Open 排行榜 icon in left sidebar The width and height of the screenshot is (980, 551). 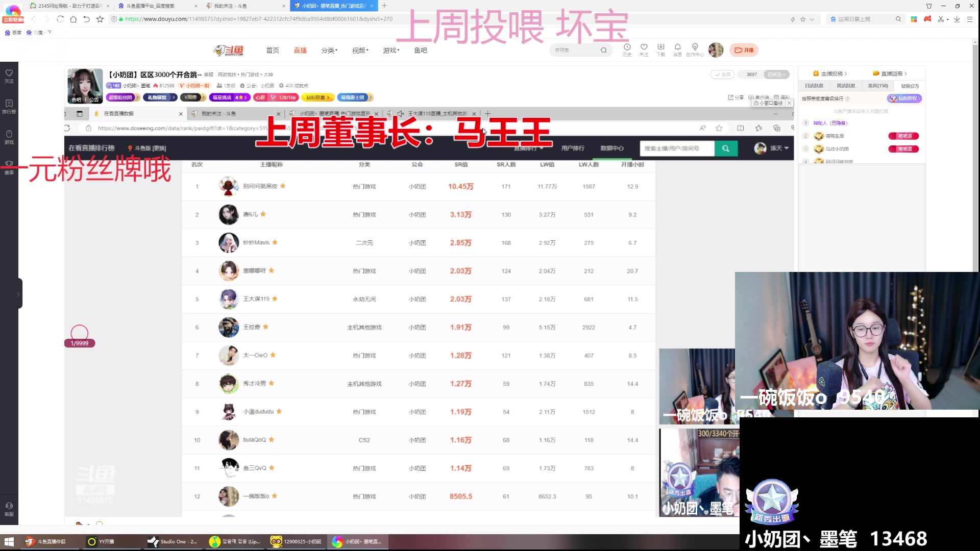[x=9, y=106]
